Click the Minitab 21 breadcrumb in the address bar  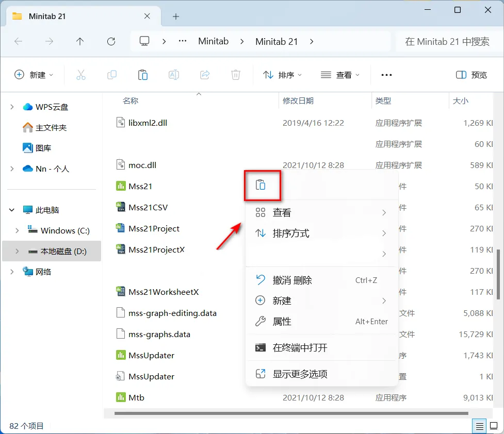(277, 41)
